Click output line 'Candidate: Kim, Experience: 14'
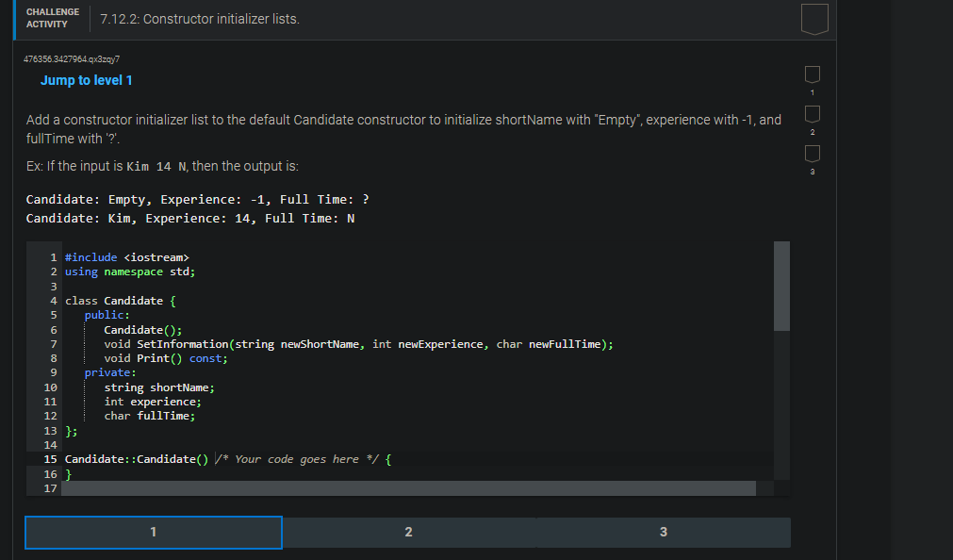Viewport: 953px width, 560px height. [x=190, y=219]
